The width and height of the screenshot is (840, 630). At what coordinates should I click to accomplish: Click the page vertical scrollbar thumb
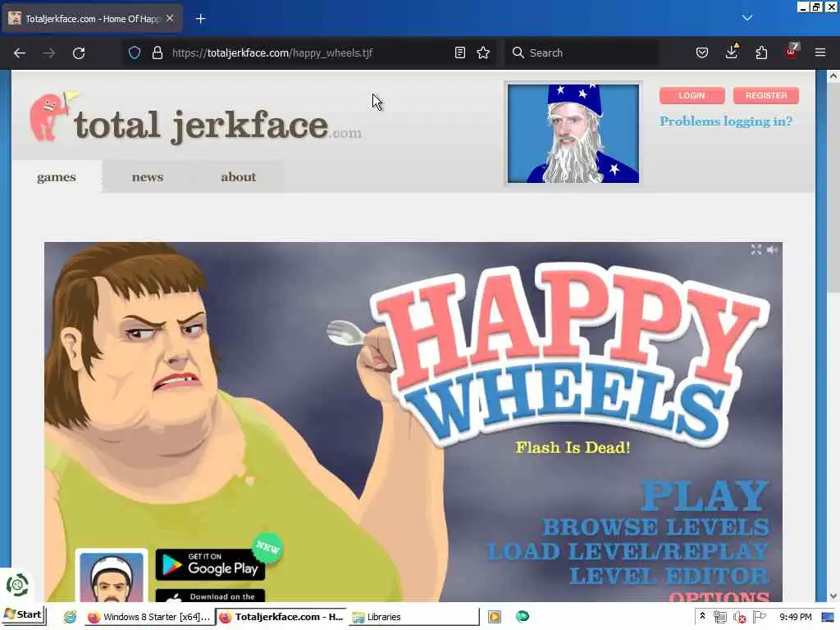[x=833, y=188]
